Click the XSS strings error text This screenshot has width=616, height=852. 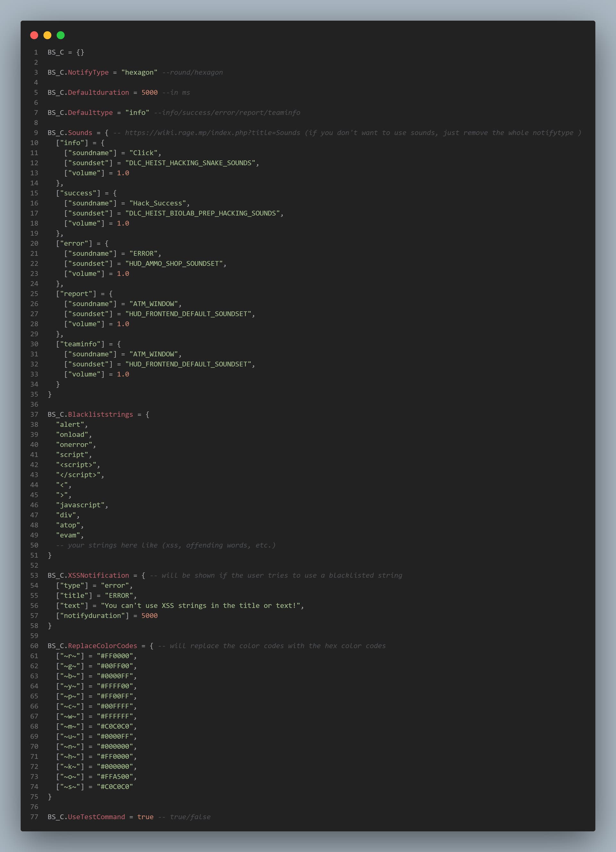pos(200,605)
